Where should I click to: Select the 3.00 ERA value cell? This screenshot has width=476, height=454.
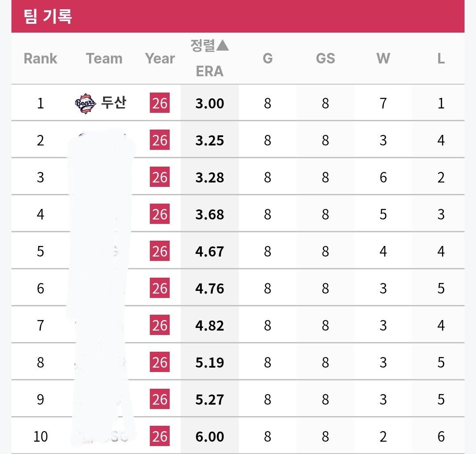pos(209,103)
